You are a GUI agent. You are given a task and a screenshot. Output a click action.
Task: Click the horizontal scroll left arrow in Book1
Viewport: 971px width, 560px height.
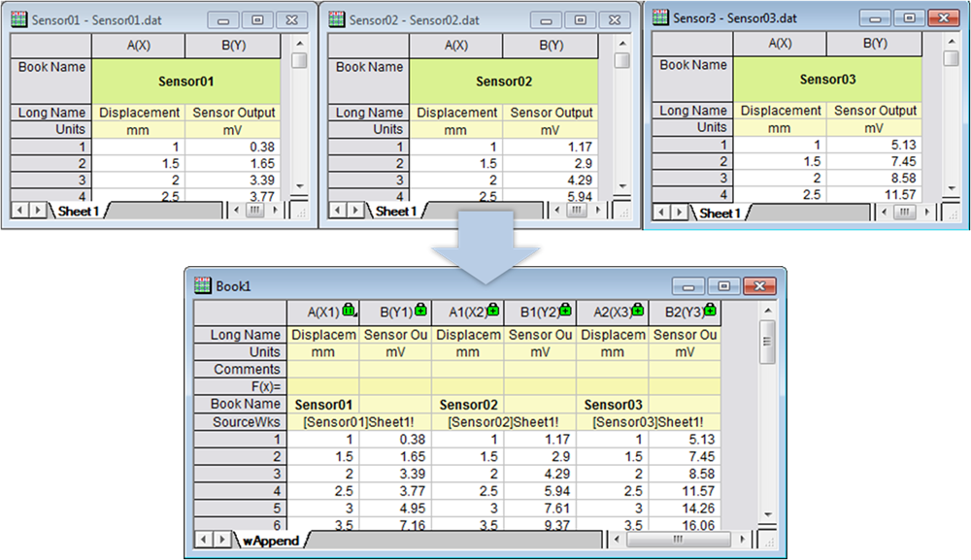point(616,540)
